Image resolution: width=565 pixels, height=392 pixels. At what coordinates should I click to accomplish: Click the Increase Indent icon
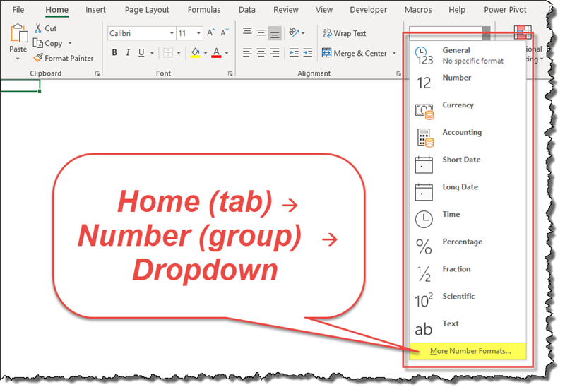tap(309, 53)
